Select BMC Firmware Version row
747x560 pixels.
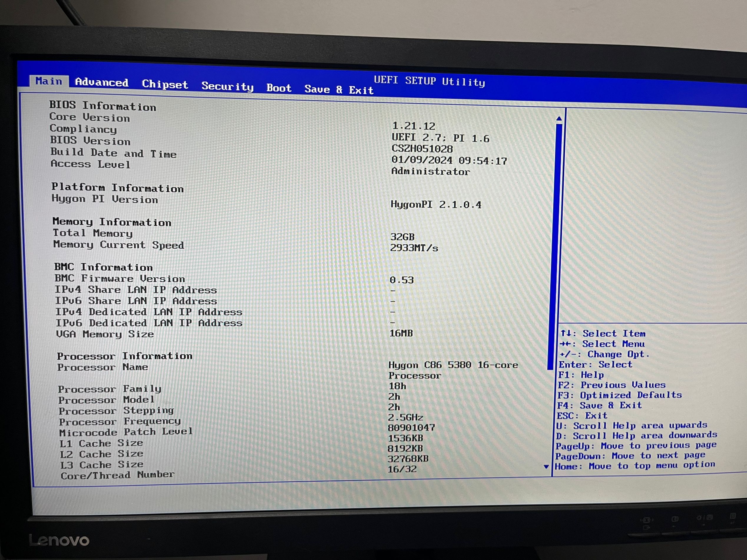click(120, 279)
